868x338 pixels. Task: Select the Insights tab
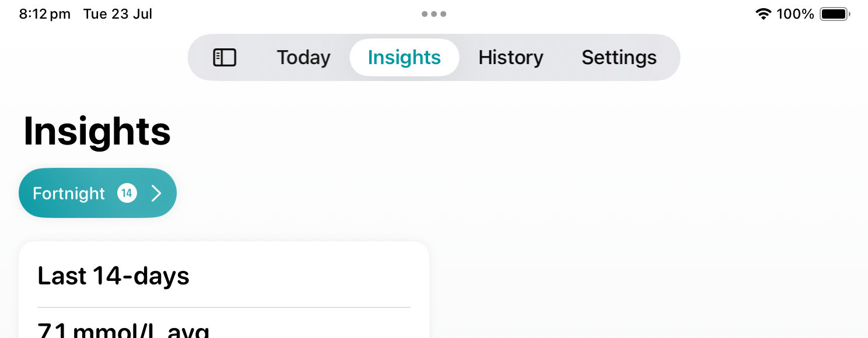tap(404, 58)
